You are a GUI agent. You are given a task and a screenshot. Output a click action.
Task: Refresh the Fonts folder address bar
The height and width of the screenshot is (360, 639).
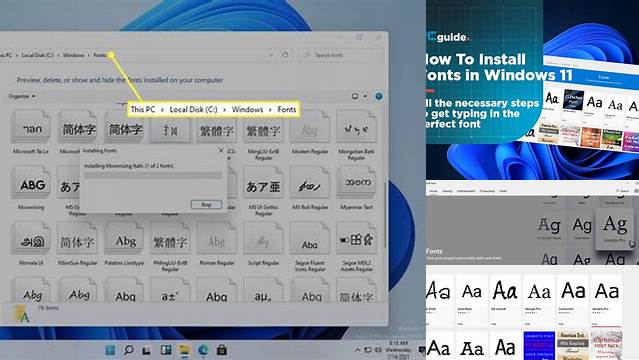[x=285, y=55]
